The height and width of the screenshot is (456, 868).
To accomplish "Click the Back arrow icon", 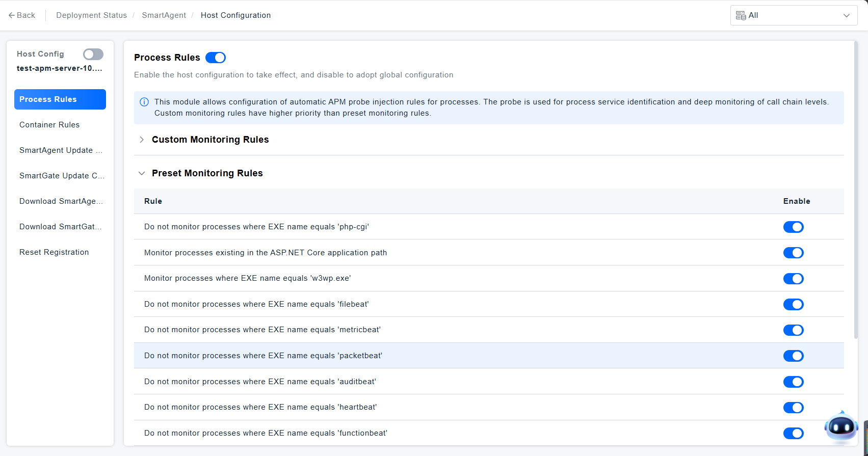I will click(12, 15).
